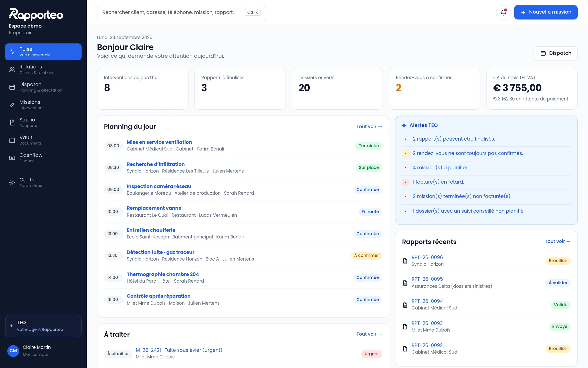Open Mise en service ventilation mission
The image size is (588, 368).
click(159, 142)
